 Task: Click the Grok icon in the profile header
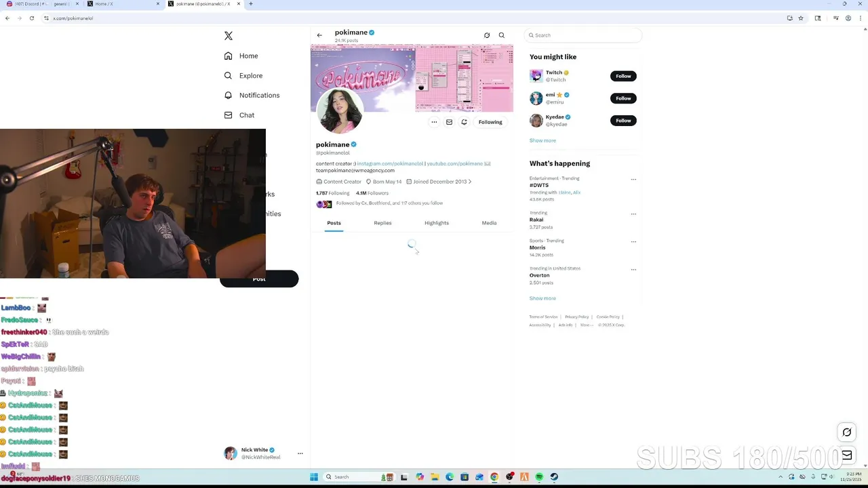click(x=487, y=35)
